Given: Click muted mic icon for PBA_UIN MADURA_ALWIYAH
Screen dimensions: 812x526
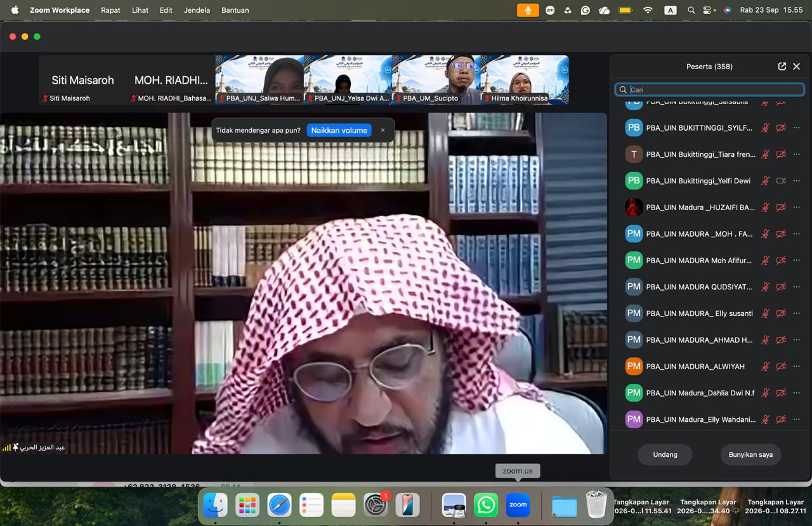Looking at the screenshot, I should 766,366.
